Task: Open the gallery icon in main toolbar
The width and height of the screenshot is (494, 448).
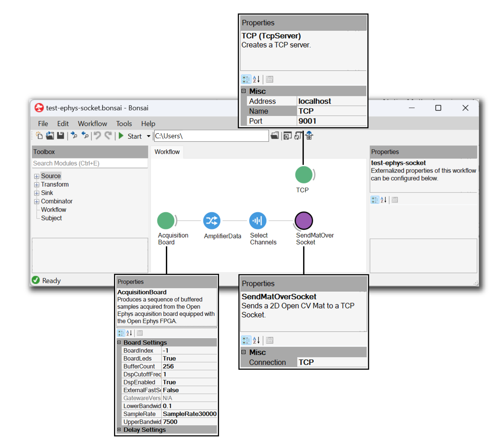Action: pyautogui.click(x=309, y=136)
